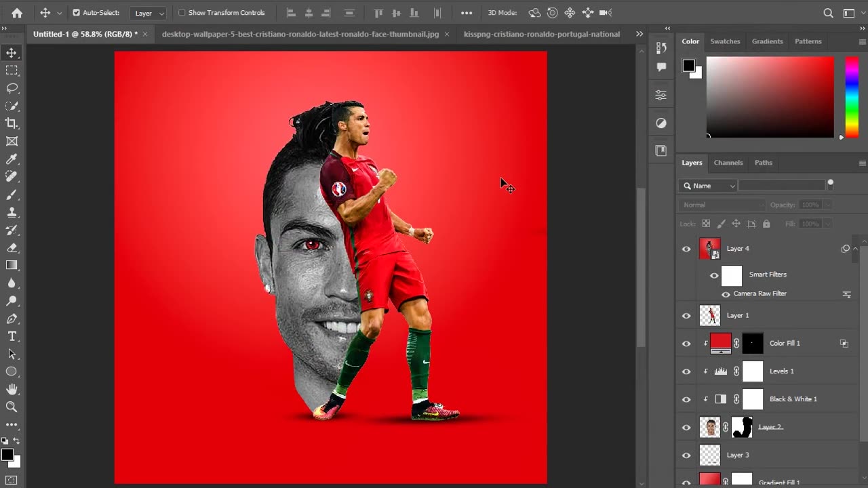
Task: Click the 3D camera video icon
Action: coord(606,13)
